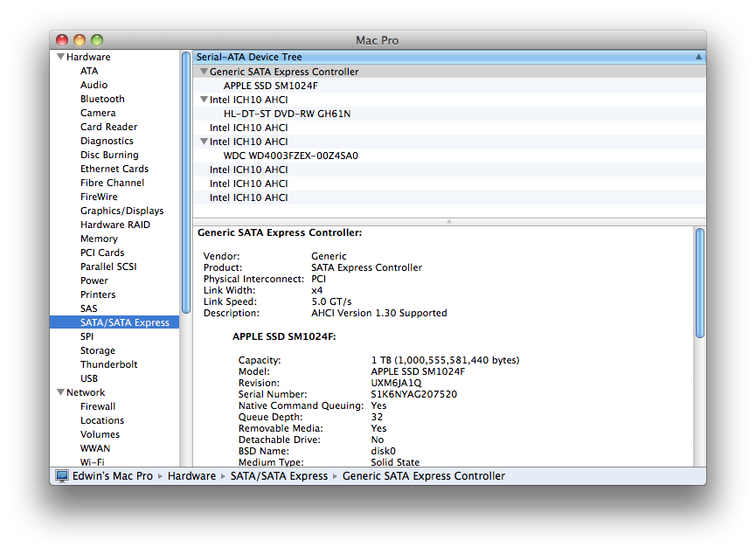Click SATA/SATA Express in the path bar
The width and height of the screenshot is (756, 554).
pos(279,476)
